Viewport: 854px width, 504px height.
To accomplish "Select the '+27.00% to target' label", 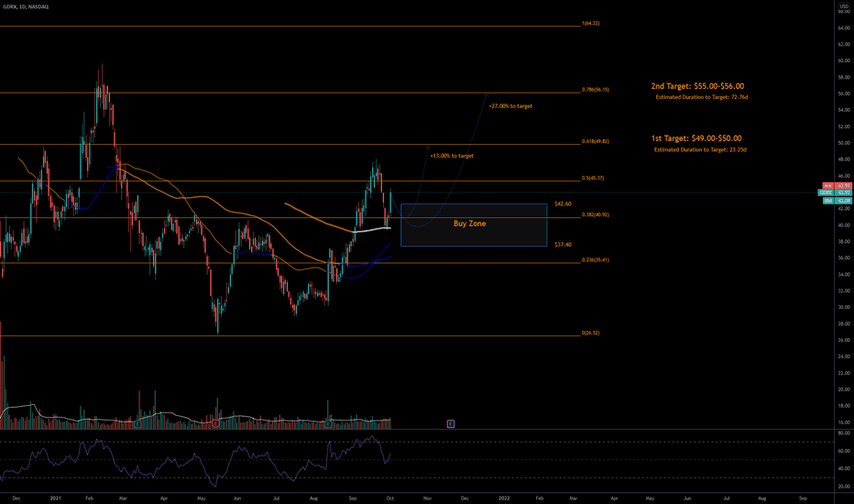I will 510,106.
